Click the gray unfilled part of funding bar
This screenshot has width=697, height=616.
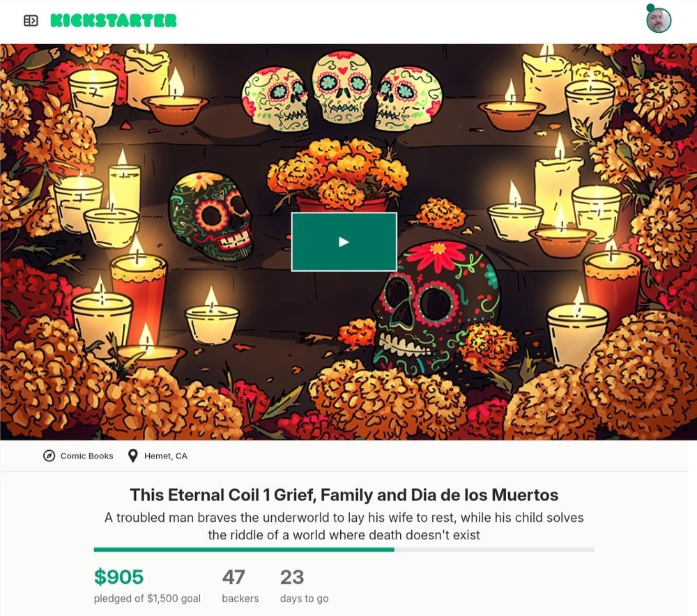(494, 550)
